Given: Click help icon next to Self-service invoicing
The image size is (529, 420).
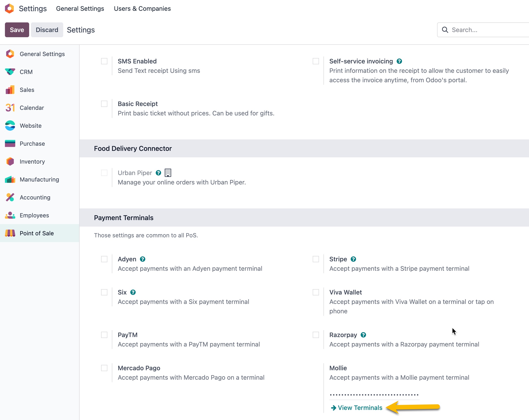Looking at the screenshot, I should click(x=399, y=61).
